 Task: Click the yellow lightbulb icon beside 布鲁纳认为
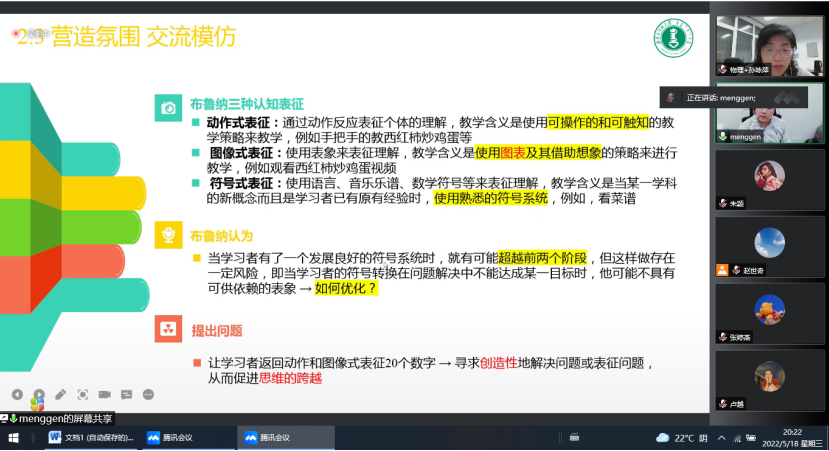point(169,236)
